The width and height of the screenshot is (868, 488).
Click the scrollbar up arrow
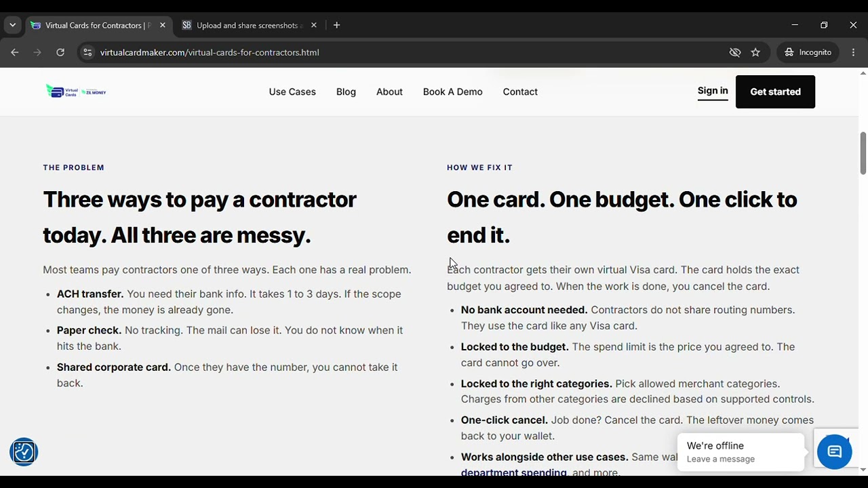coord(863,73)
